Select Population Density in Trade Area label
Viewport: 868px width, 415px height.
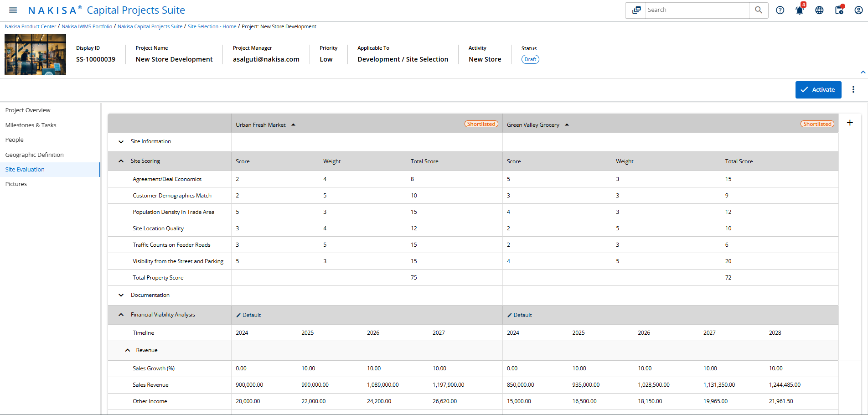173,212
